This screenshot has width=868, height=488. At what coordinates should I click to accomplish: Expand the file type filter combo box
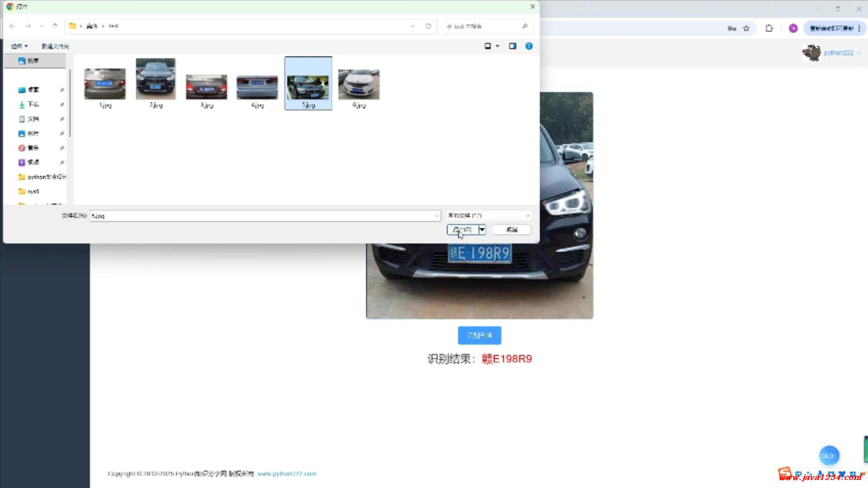click(x=489, y=216)
